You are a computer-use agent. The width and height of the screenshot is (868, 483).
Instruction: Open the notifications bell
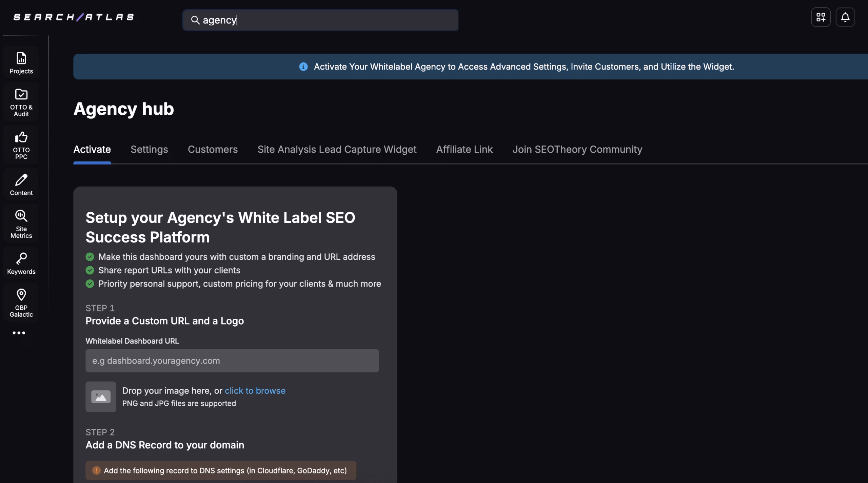point(845,17)
